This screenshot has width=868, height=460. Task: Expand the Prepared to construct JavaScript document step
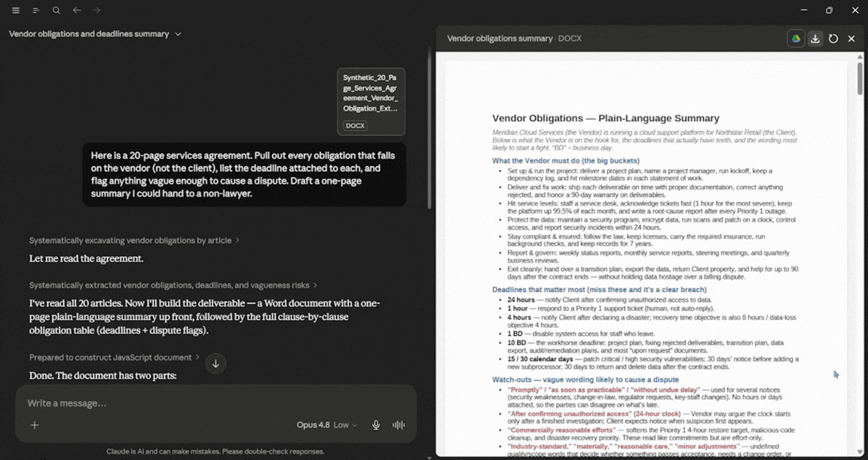click(x=114, y=357)
